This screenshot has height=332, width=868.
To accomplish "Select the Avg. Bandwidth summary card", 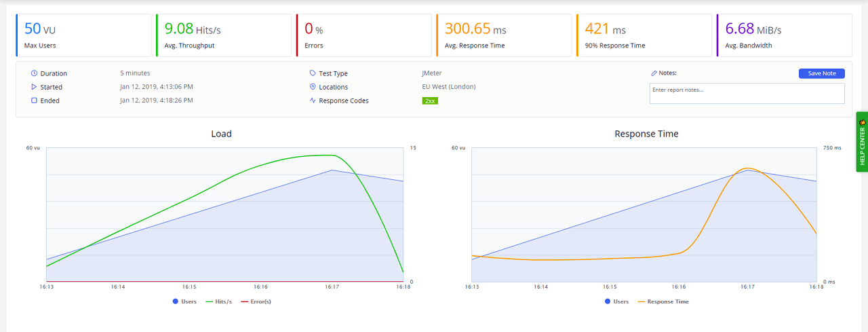I will tap(783, 35).
